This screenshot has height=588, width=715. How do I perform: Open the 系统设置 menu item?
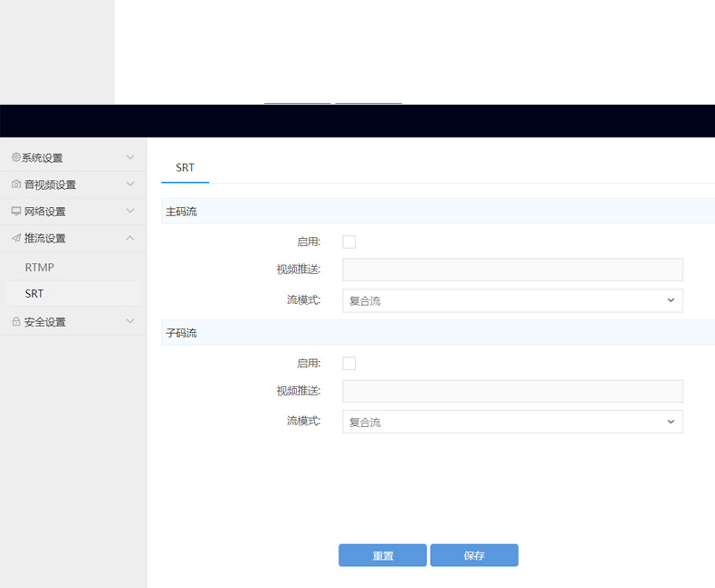73,157
